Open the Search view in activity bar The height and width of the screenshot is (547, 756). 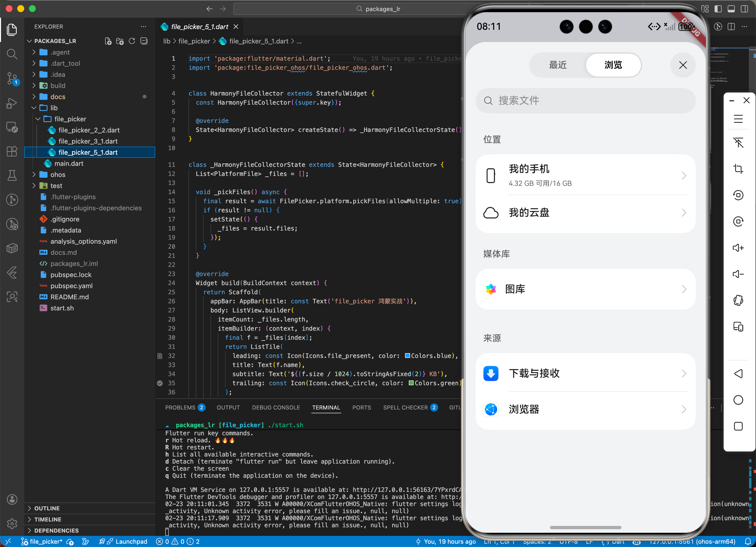[x=12, y=54]
